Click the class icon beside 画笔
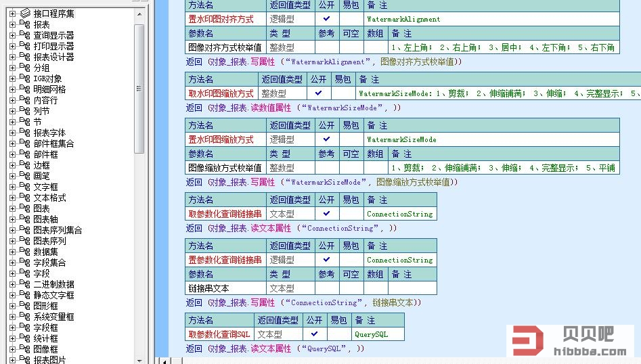The width and height of the screenshot is (641, 364). 25,176
